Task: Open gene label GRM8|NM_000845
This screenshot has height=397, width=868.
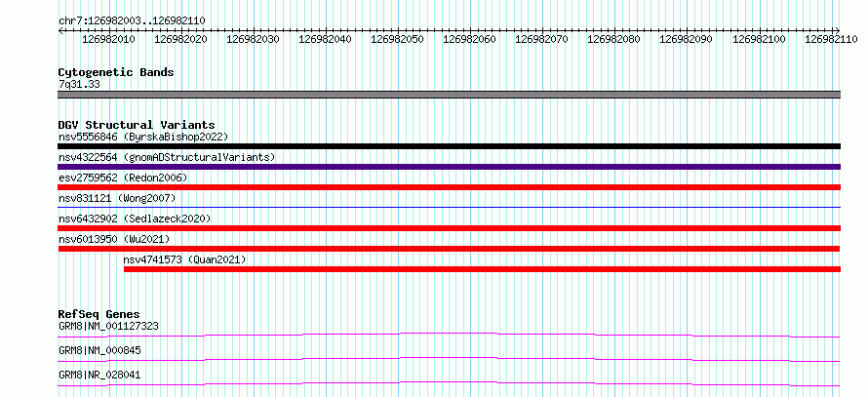Action: pyautogui.click(x=99, y=350)
